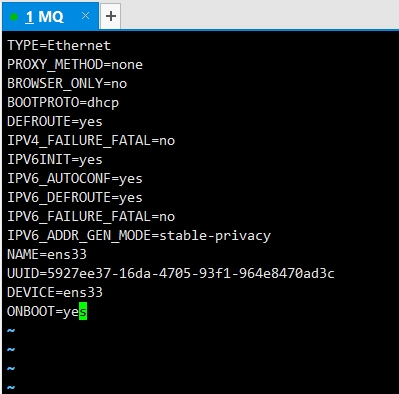Click on IPV6INIT=yes text

point(55,159)
